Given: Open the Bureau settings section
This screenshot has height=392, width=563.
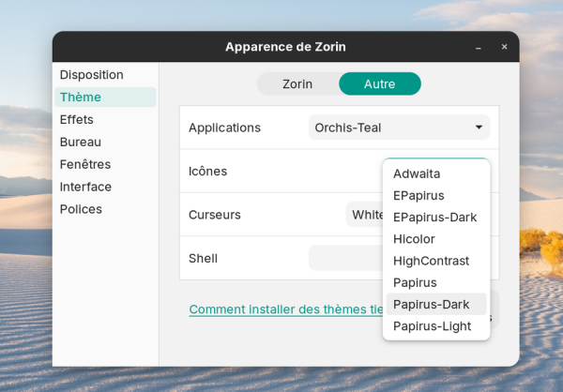Looking at the screenshot, I should tap(81, 142).
